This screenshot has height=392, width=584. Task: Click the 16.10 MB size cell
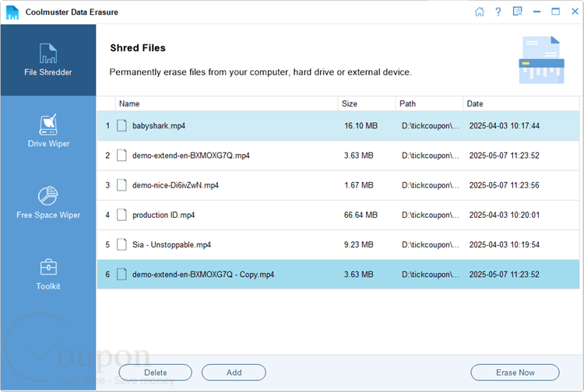361,126
